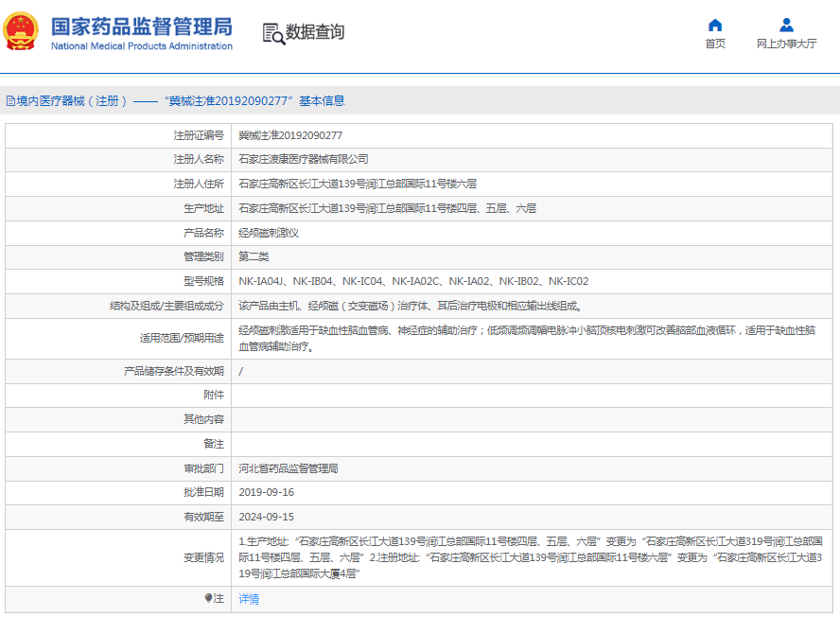Open the 网上办事大厅 text label
The height and width of the screenshot is (617, 840).
[x=786, y=44]
